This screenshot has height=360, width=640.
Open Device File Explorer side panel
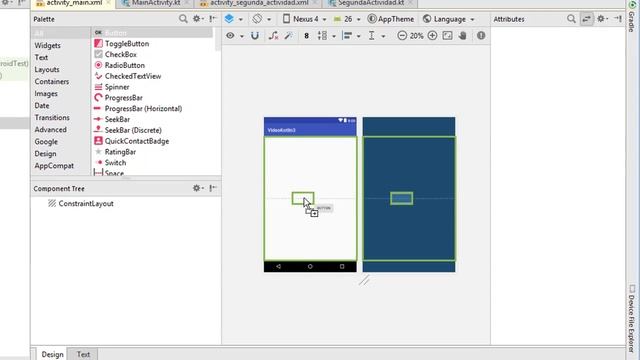pyautogui.click(x=632, y=319)
